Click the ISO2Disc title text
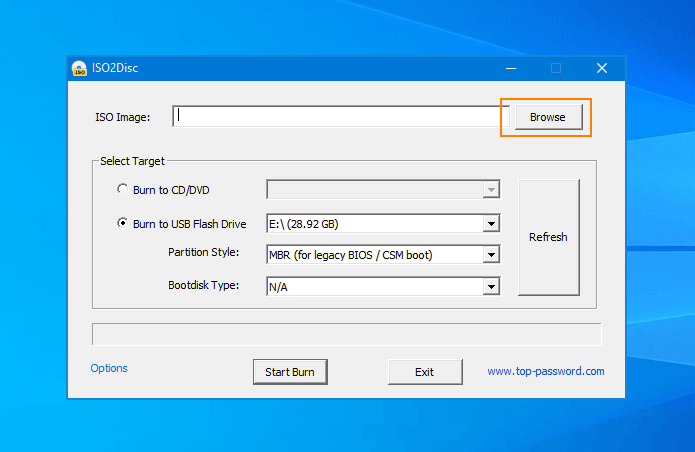This screenshot has width=695, height=452. point(115,68)
